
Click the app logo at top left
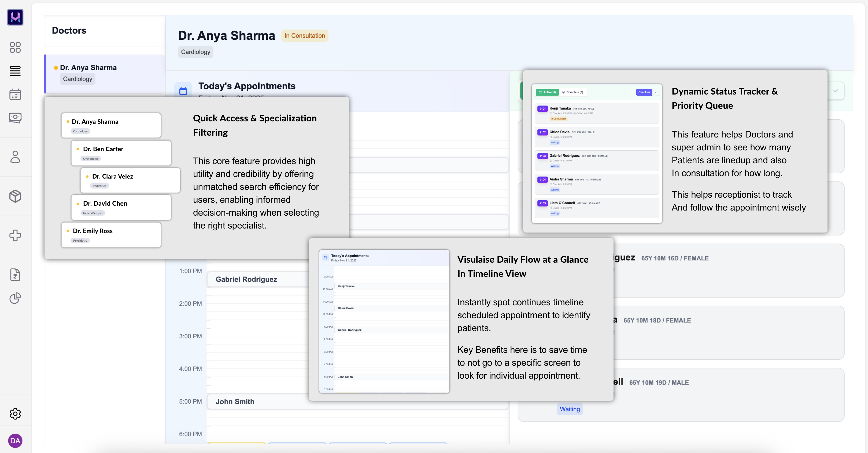[x=15, y=17]
